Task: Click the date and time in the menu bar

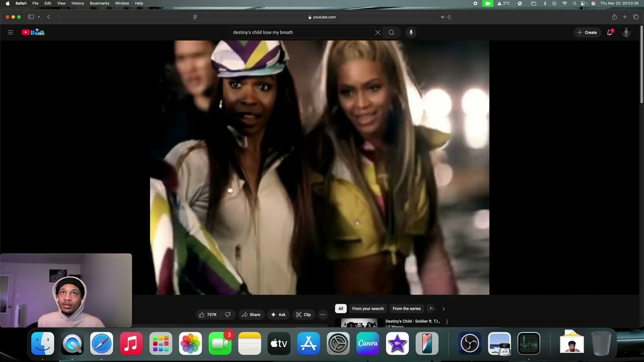Action: 619,4
